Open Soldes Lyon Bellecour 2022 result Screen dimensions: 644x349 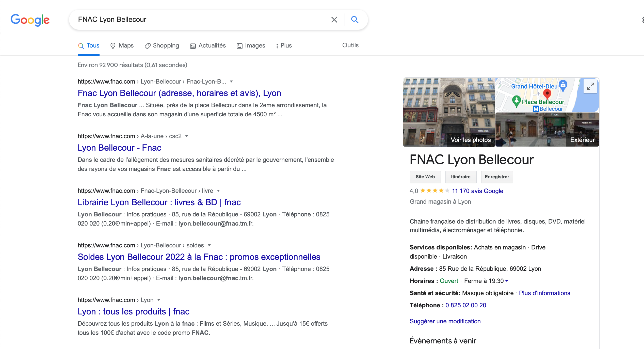[199, 257]
